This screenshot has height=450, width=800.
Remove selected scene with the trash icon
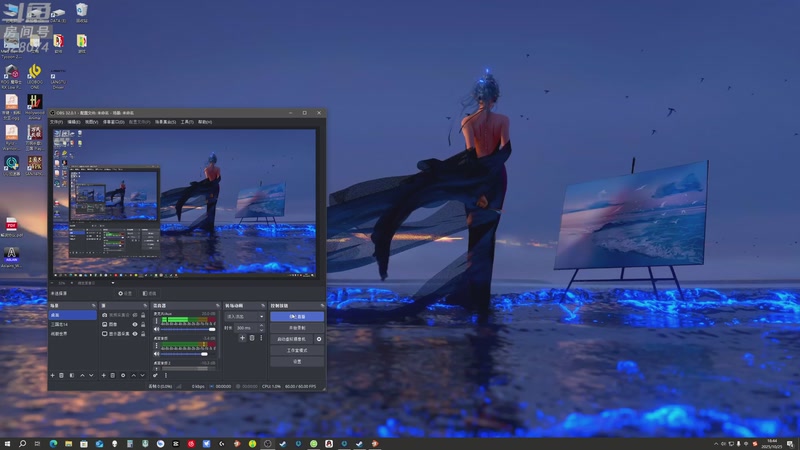tap(61, 376)
